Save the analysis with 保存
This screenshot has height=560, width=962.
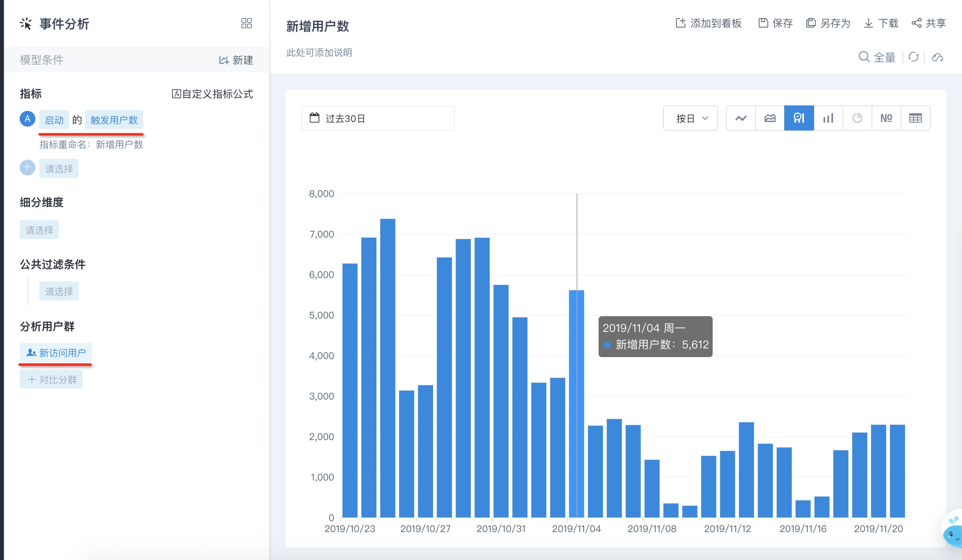click(775, 23)
